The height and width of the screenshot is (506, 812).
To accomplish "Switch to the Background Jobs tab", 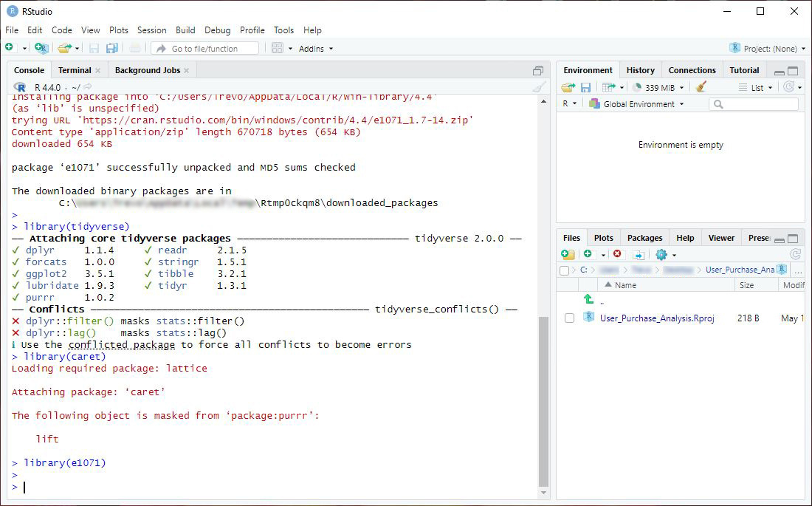I will 148,70.
